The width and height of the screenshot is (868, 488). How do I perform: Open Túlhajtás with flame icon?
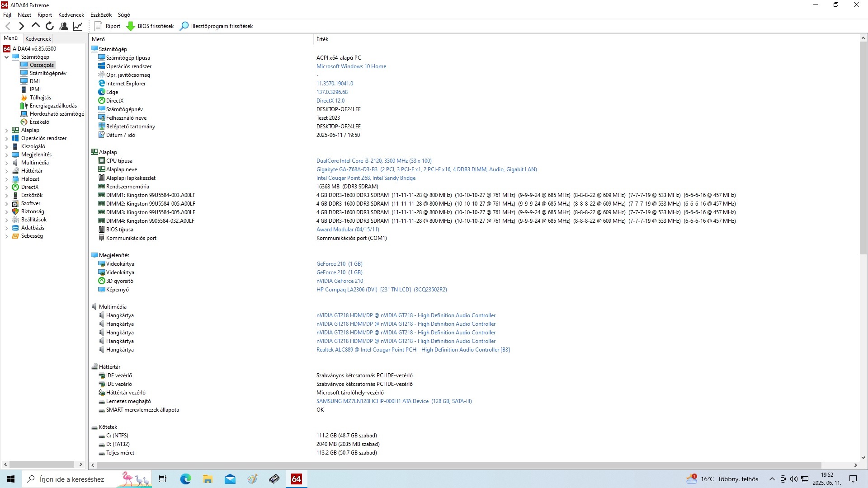(40, 98)
